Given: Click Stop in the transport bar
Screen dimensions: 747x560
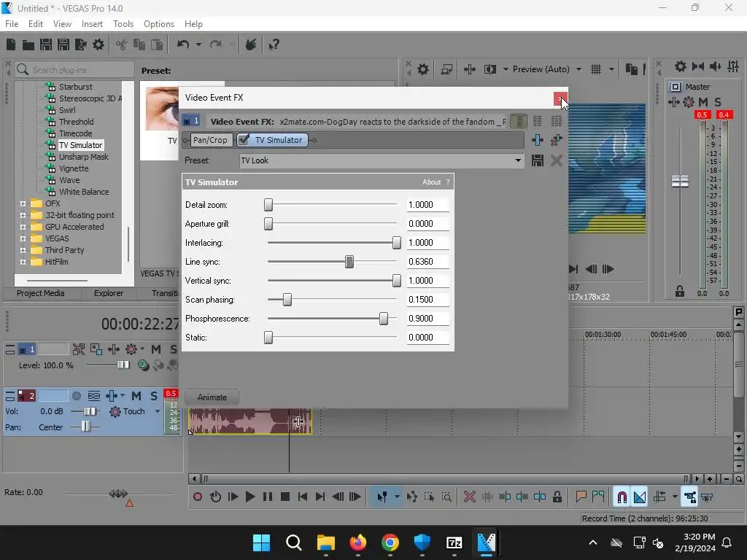Looking at the screenshot, I should 285,497.
